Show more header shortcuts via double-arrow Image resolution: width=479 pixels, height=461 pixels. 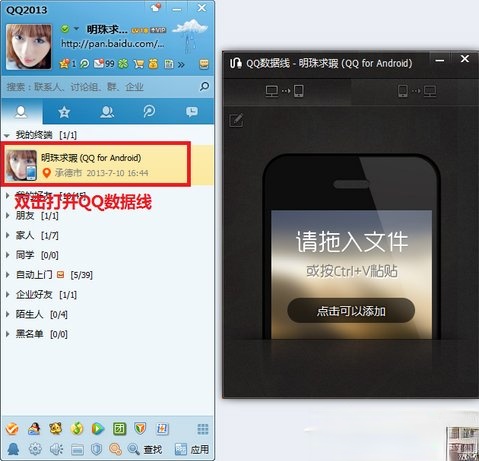(x=181, y=64)
